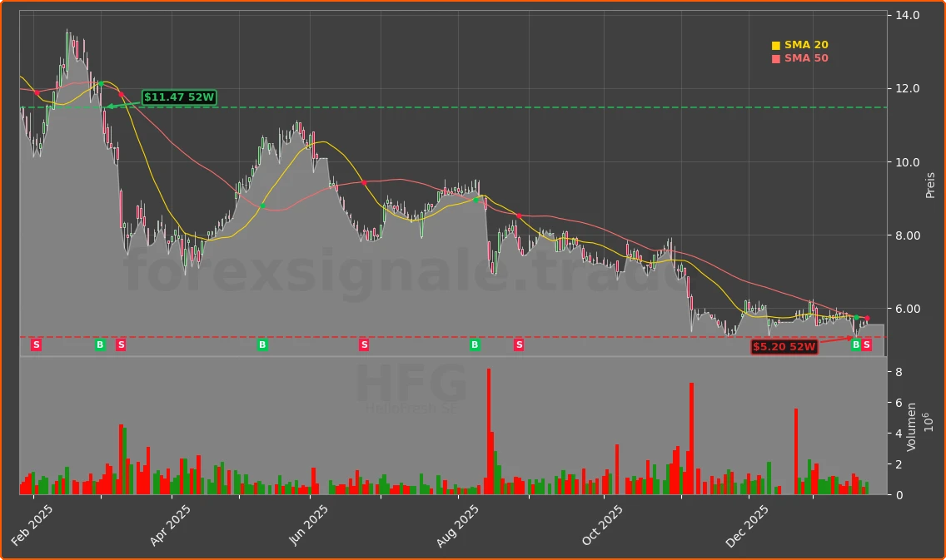Click the final "S" marker at the chart edge
Viewport: 946px width, 560px height.
pyautogui.click(x=867, y=344)
